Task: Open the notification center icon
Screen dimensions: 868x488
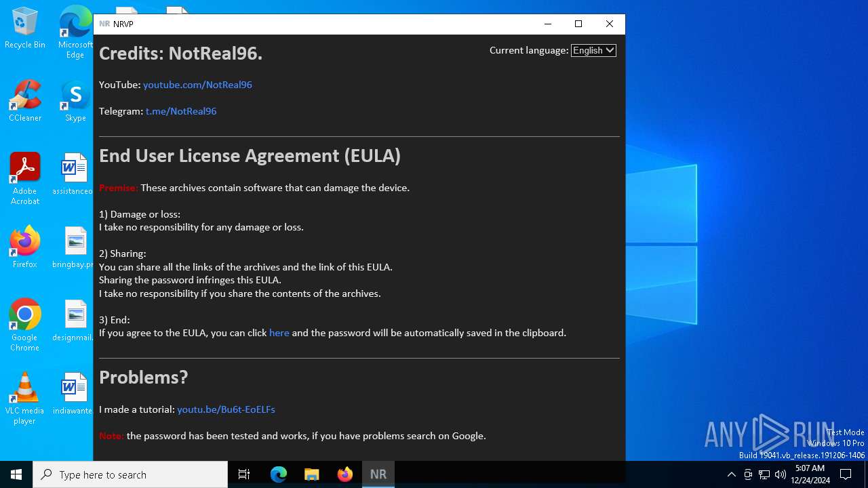Action: tap(846, 474)
